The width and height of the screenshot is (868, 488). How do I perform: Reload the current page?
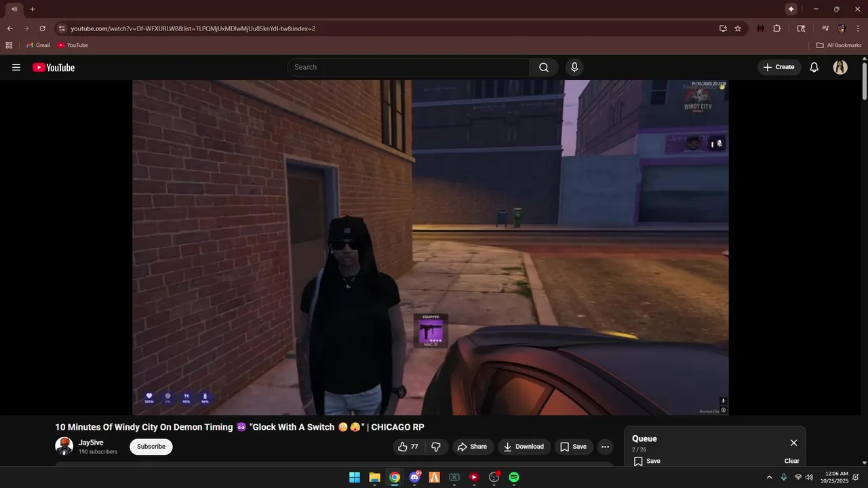point(42,28)
